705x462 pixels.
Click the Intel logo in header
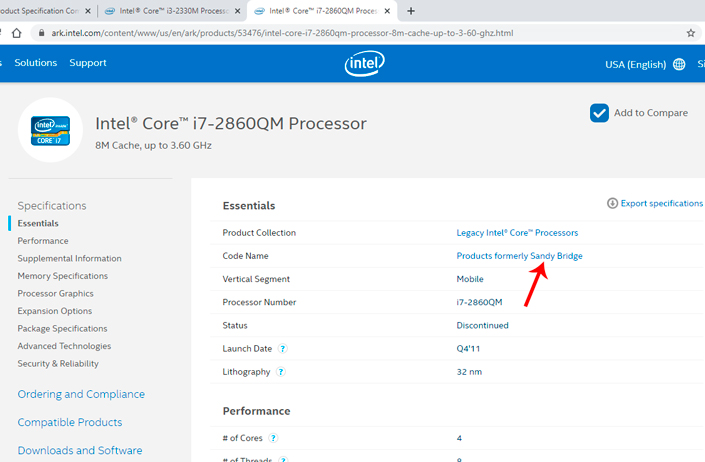[x=365, y=63]
